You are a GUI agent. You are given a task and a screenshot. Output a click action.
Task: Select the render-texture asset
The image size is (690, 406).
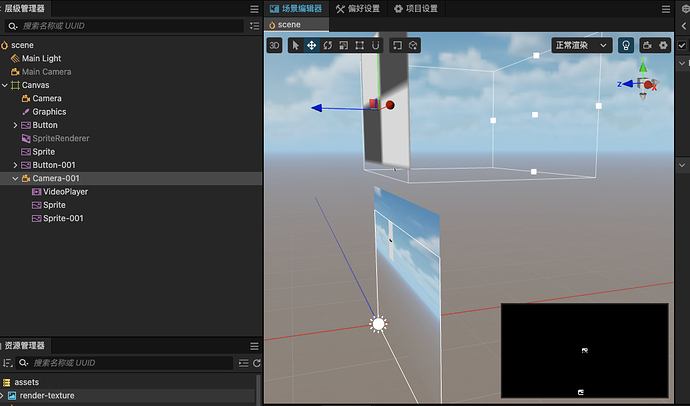(47, 395)
